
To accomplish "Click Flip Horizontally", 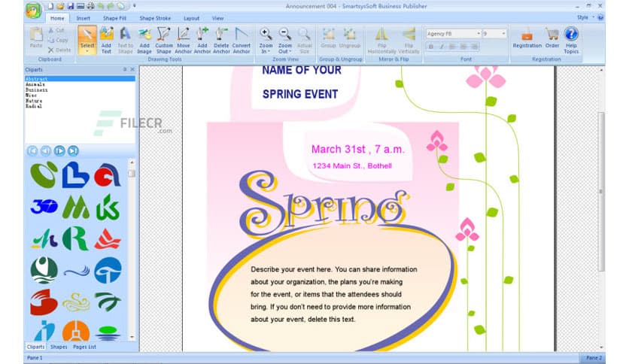I will [382, 40].
